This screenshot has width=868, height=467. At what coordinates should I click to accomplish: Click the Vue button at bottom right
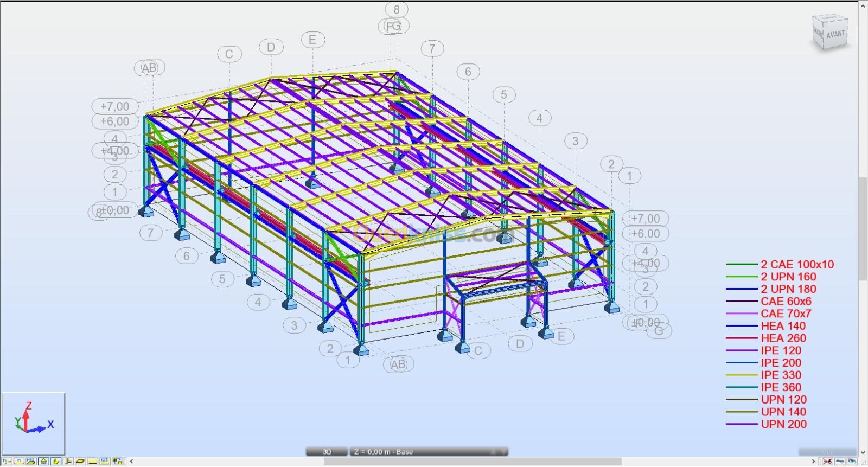tap(828, 452)
